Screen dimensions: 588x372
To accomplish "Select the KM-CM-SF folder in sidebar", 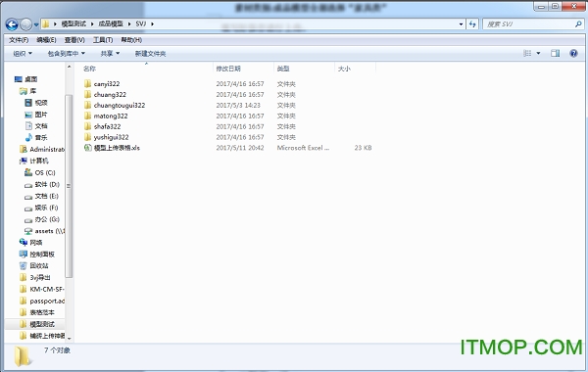I will click(47, 289).
